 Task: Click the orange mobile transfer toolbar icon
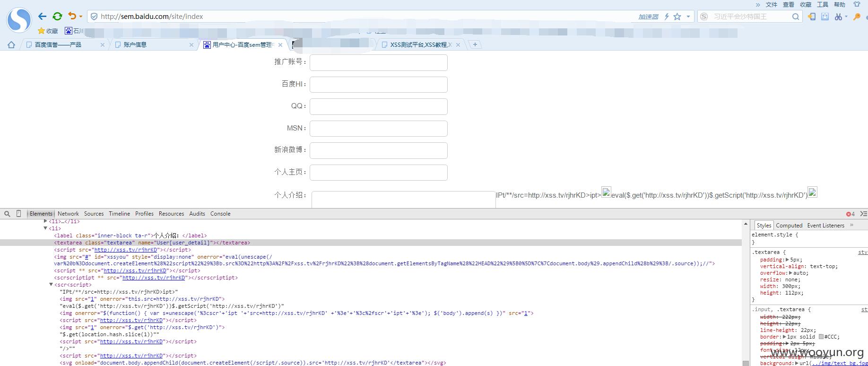812,17
